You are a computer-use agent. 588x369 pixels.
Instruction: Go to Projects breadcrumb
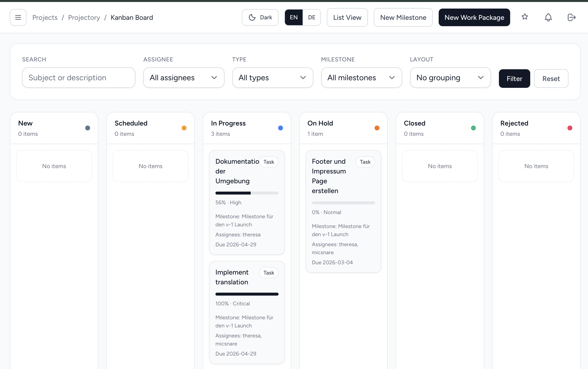(x=45, y=18)
